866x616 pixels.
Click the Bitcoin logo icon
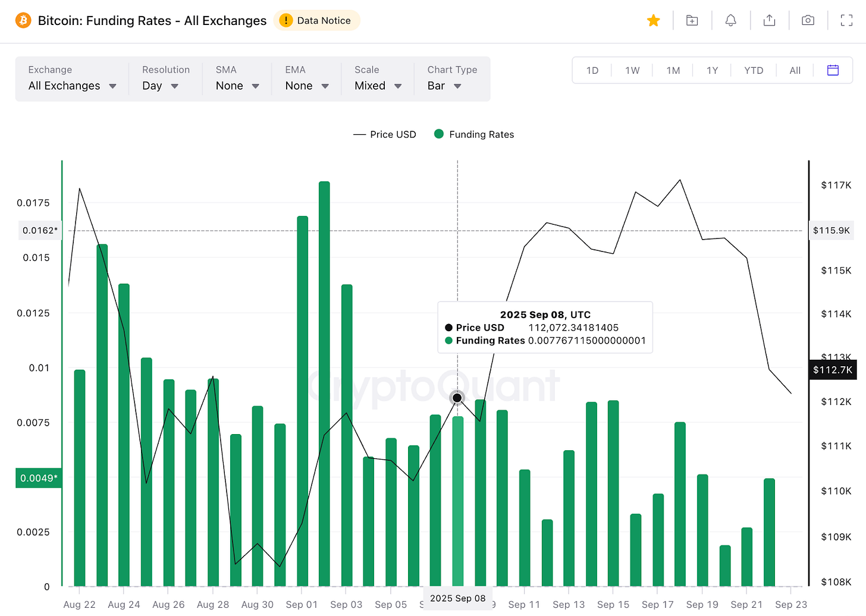(x=23, y=21)
